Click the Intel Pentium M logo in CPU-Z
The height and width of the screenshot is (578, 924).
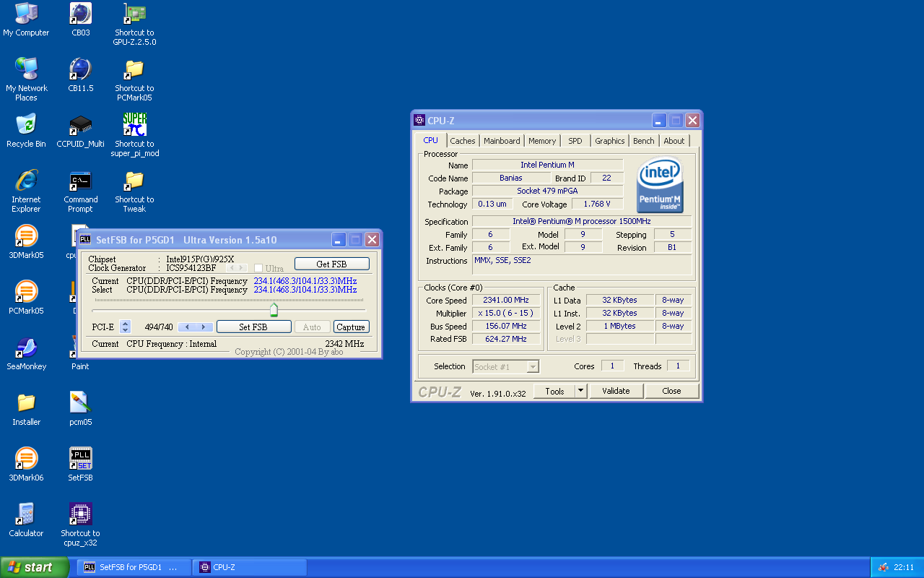coord(660,186)
